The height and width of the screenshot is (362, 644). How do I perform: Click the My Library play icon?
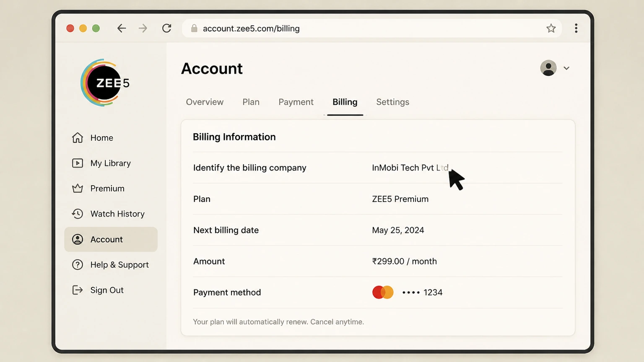point(78,163)
